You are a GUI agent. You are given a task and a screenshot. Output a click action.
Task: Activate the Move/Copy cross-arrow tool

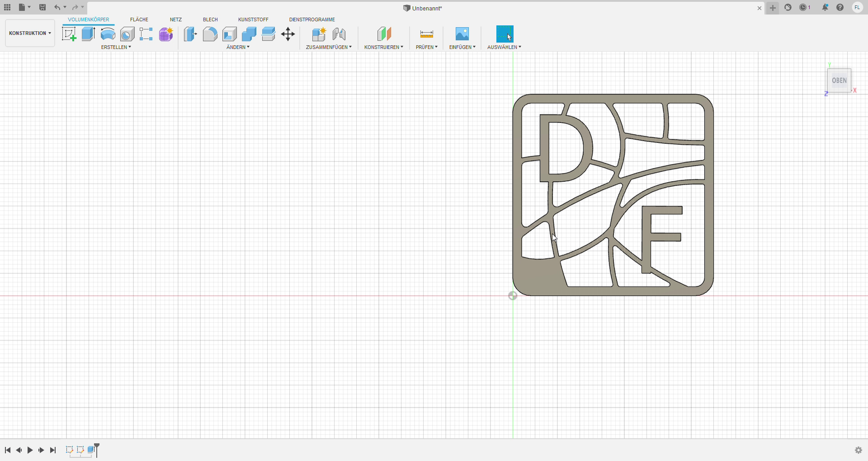point(288,34)
